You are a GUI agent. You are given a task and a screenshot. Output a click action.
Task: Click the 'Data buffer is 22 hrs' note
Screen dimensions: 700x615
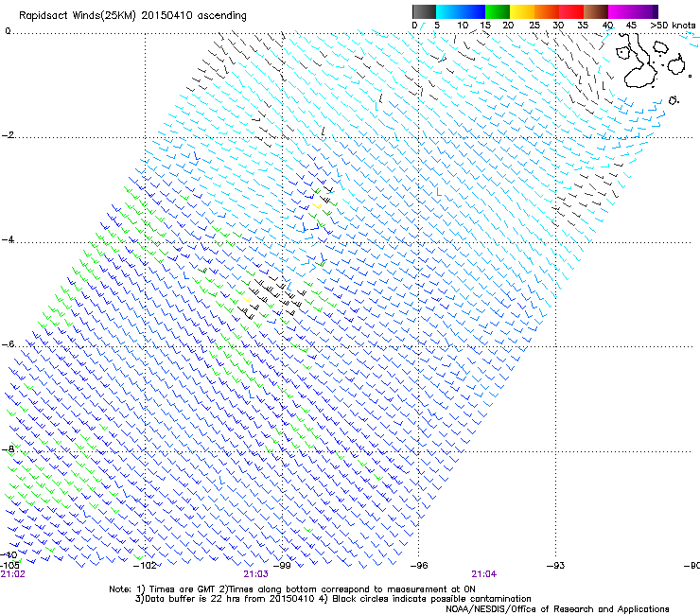(333, 599)
